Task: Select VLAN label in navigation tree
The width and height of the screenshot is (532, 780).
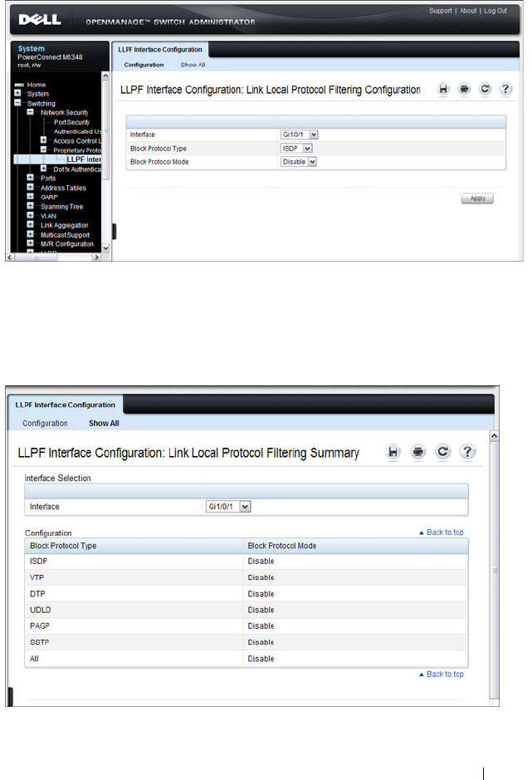Action: pyautogui.click(x=48, y=216)
